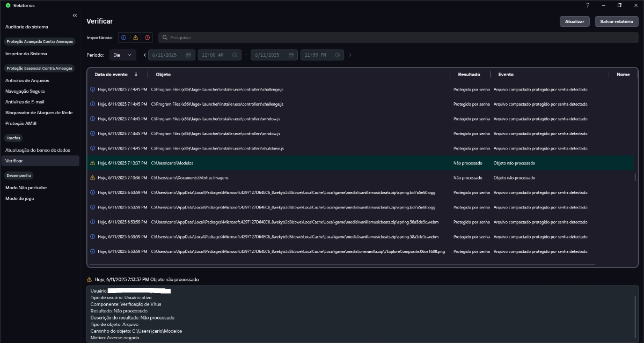This screenshot has width=644, height=343.
Task: Open Bloqueador de Ataques de Rede report
Action: [39, 113]
